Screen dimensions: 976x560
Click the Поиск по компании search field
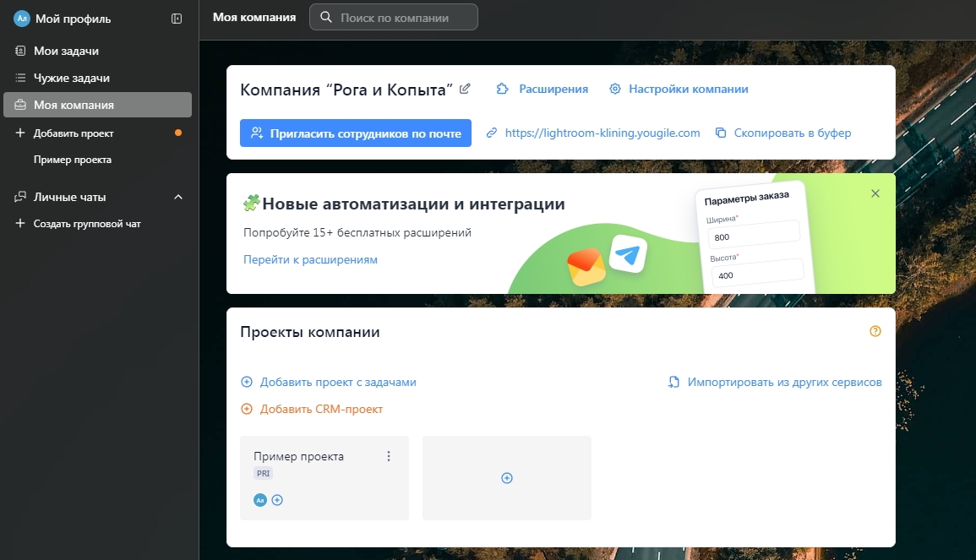394,18
